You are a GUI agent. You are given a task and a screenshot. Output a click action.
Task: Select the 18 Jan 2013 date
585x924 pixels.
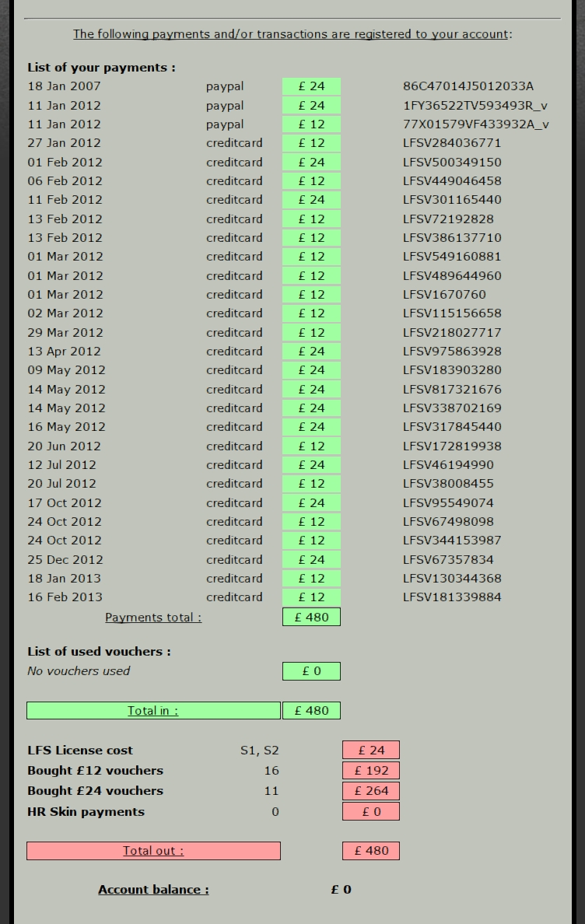pyautogui.click(x=64, y=579)
